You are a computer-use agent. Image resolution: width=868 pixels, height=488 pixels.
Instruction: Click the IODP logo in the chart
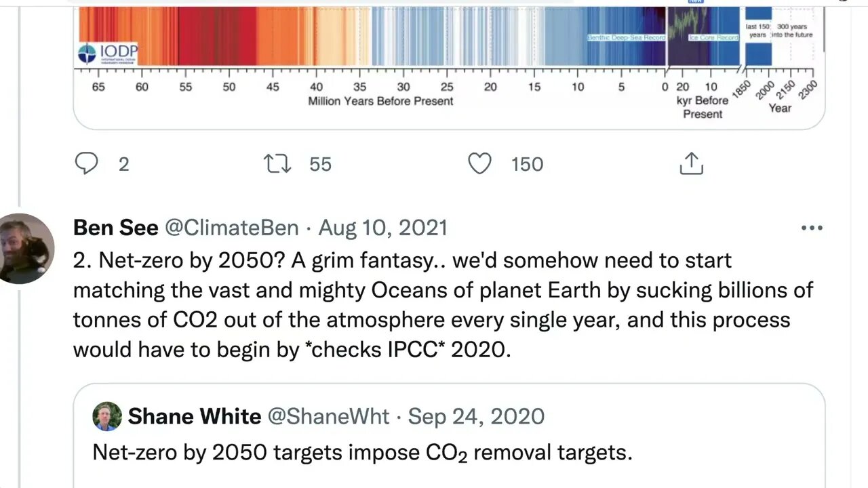[108, 53]
